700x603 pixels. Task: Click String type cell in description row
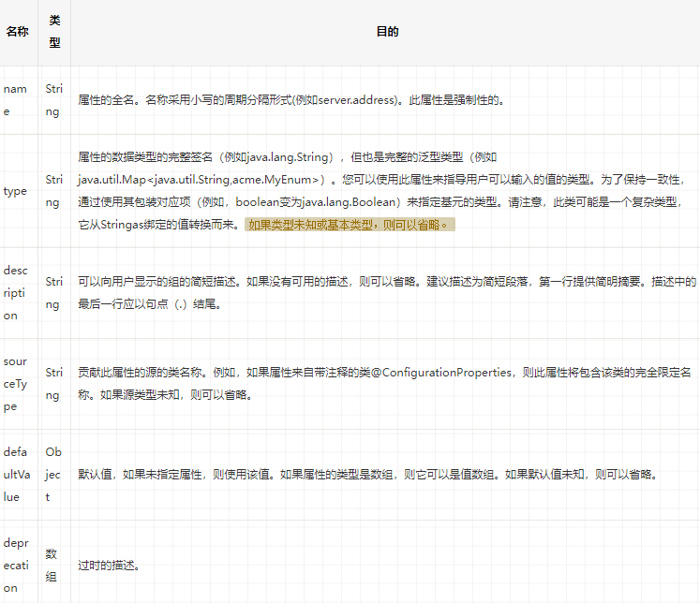54,293
